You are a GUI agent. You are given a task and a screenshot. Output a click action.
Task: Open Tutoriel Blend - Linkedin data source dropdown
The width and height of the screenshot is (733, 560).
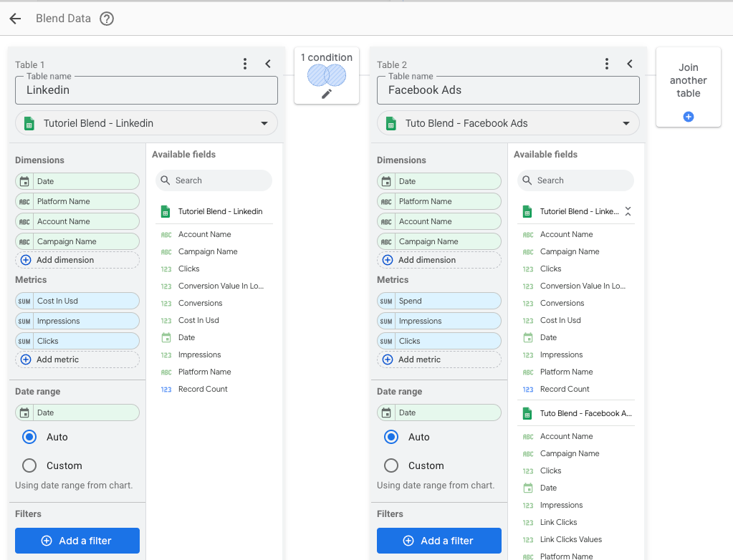point(146,123)
